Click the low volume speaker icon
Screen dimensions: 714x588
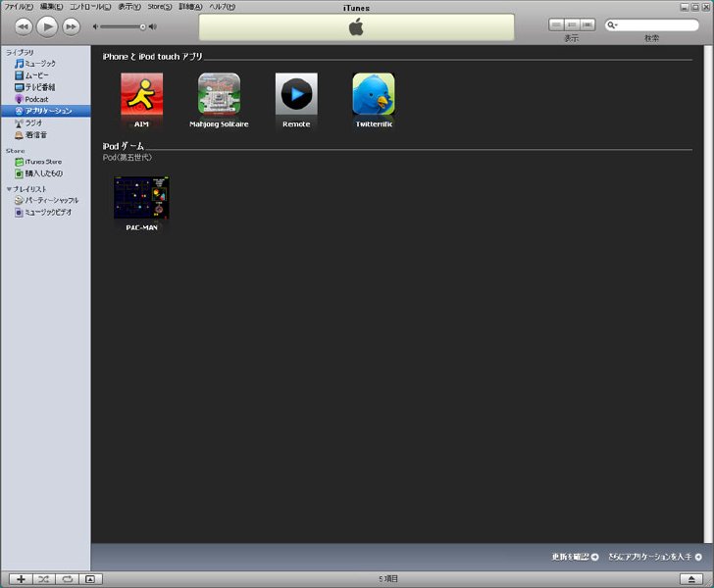(x=95, y=26)
